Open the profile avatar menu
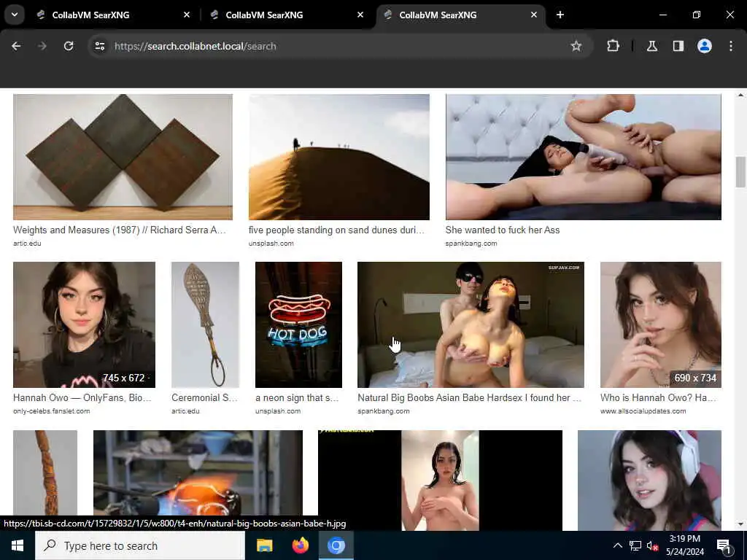 click(704, 46)
